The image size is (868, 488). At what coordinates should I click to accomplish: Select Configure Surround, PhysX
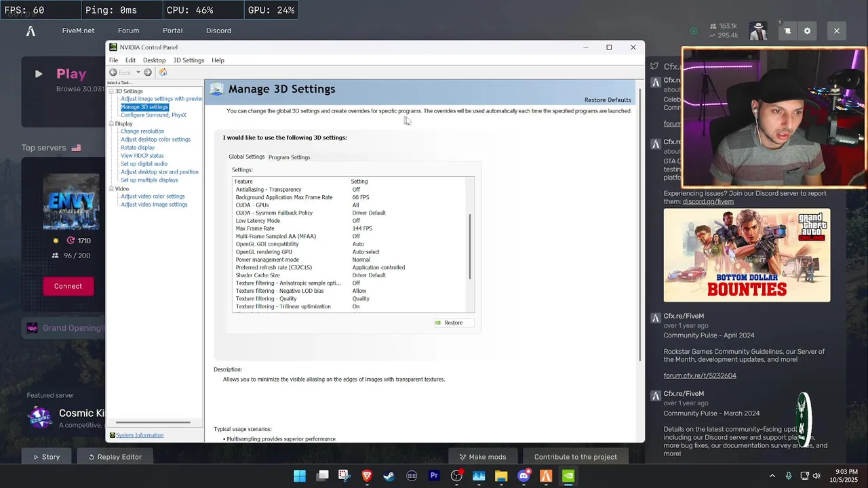153,115
